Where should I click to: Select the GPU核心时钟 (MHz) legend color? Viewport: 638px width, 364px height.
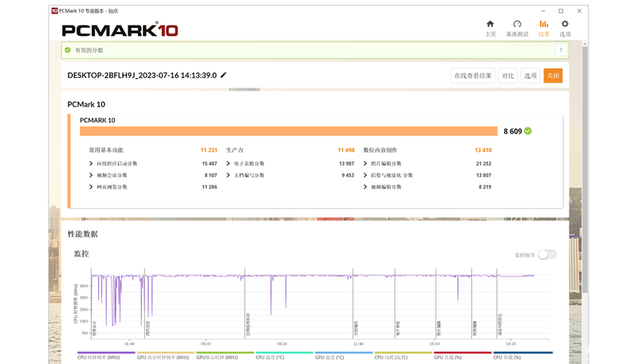(225, 353)
